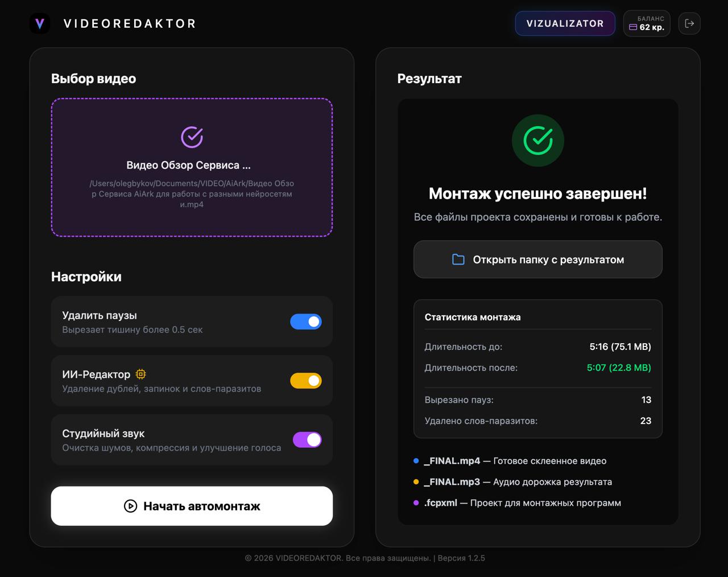This screenshot has width=728, height=577.
Task: Click Открыть папку с результатом
Action: click(x=538, y=259)
